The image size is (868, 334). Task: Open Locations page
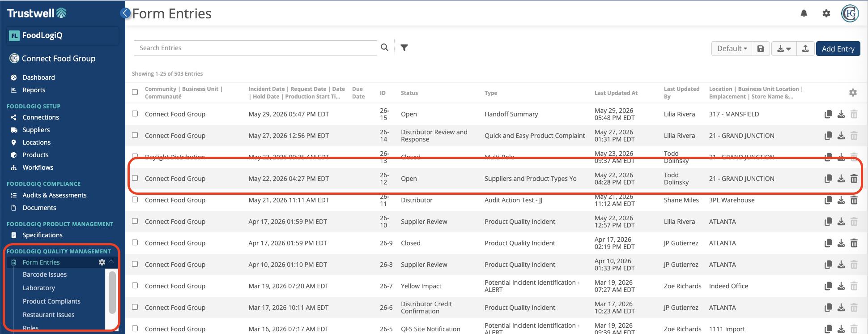click(x=37, y=142)
